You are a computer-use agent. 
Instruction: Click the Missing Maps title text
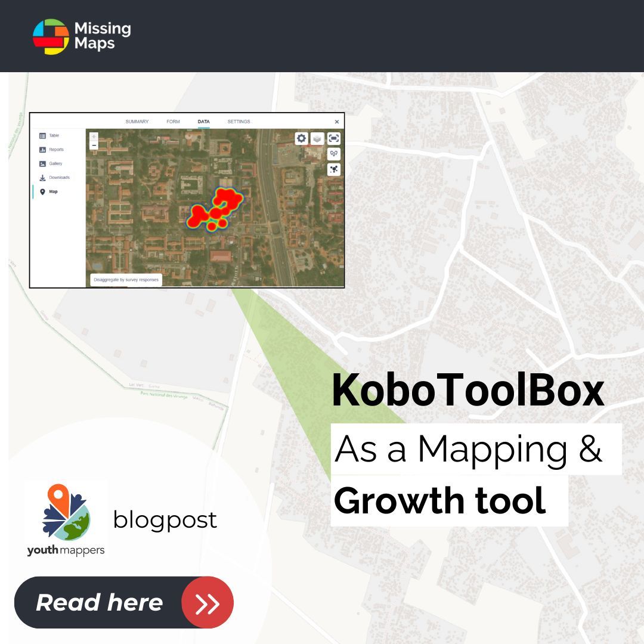103,36
